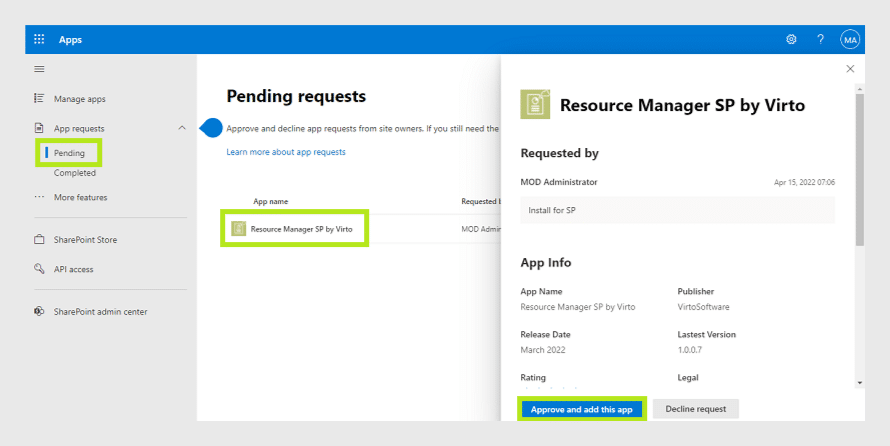The width and height of the screenshot is (890, 446).
Task: Click the large Resource Manager panel icon
Action: pos(535,104)
